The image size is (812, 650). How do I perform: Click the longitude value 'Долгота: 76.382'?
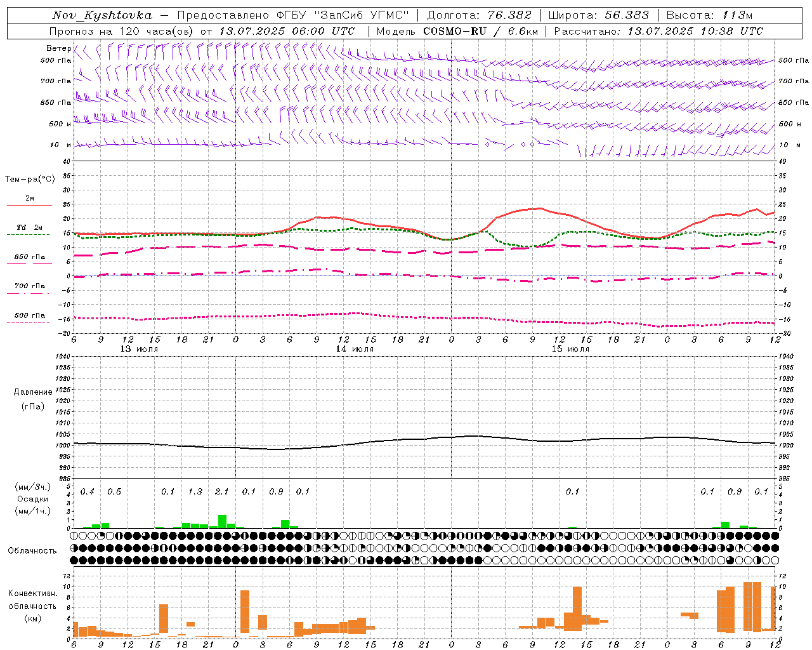479,15
